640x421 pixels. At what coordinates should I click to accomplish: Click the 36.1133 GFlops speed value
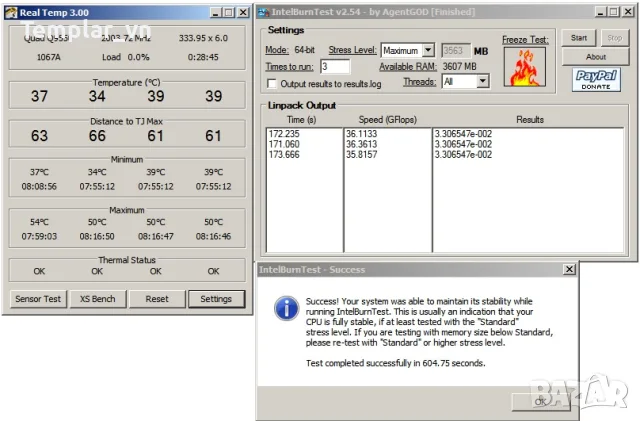coord(362,134)
